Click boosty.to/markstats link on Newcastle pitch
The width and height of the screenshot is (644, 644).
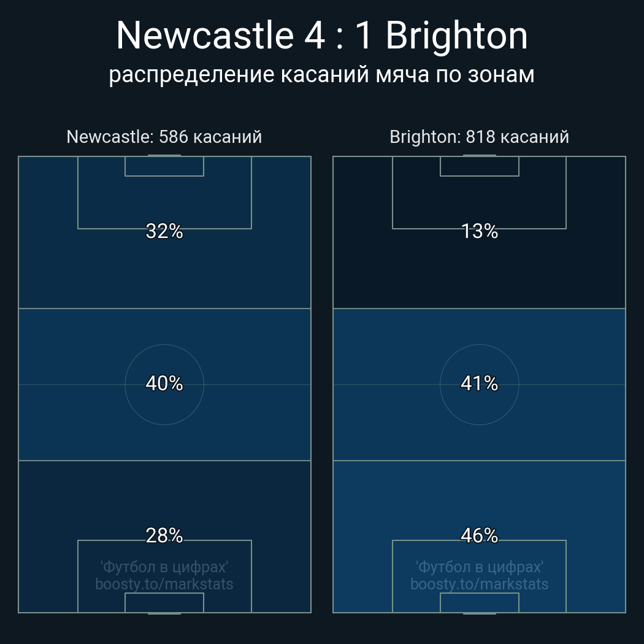click(164, 584)
